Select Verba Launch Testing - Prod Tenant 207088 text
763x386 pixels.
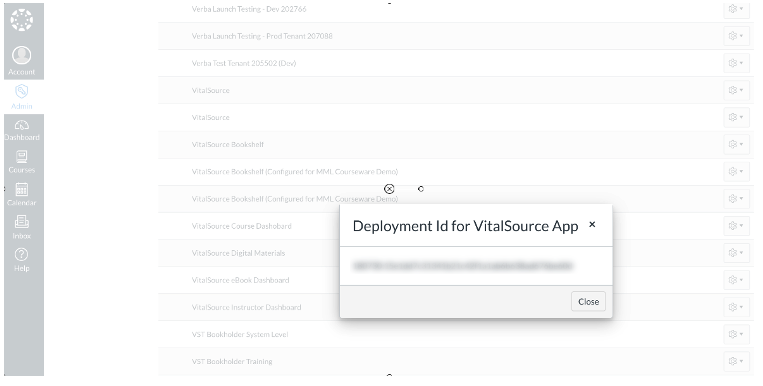click(262, 36)
